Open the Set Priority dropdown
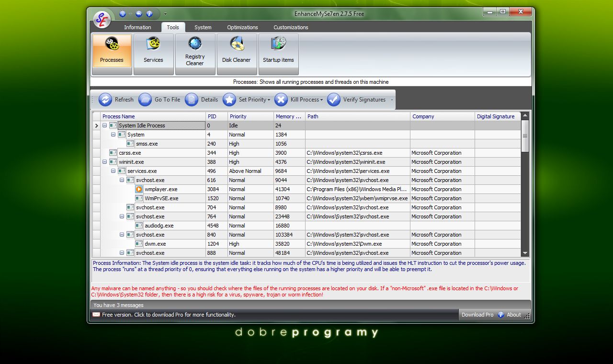This screenshot has height=364, width=613. [x=247, y=100]
